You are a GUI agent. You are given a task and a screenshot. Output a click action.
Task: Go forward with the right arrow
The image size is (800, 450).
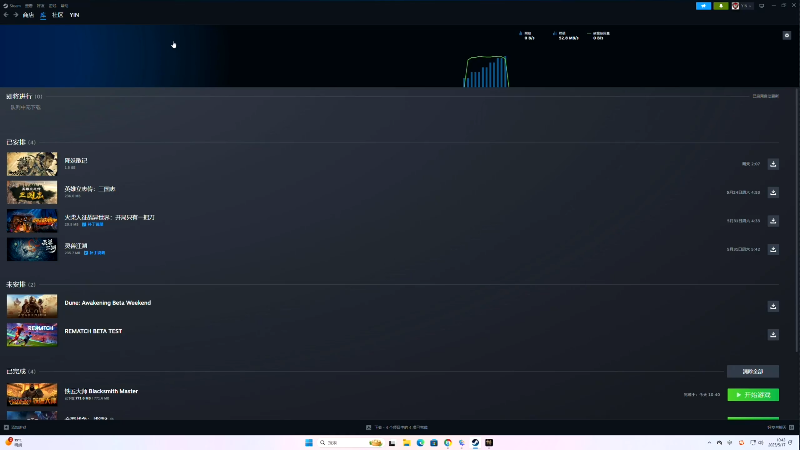[16, 15]
